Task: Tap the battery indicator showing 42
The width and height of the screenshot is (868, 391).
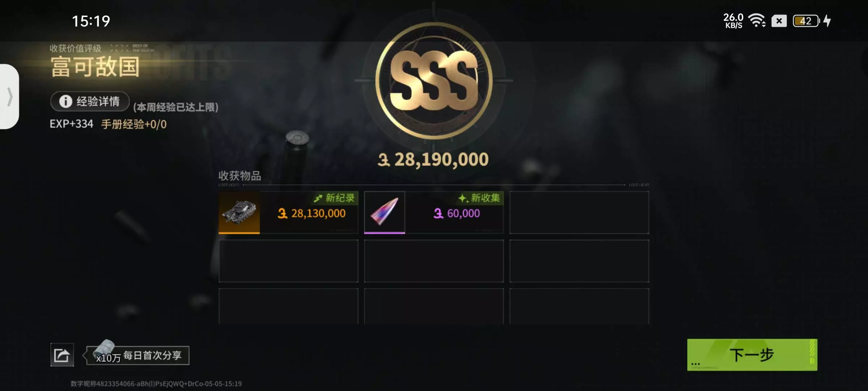Action: coord(806,21)
